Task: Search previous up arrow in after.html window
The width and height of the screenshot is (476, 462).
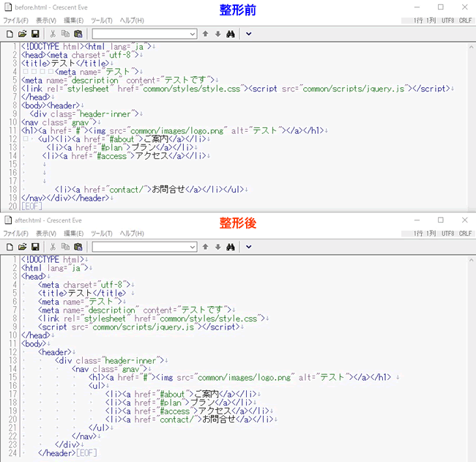Action: coord(206,247)
